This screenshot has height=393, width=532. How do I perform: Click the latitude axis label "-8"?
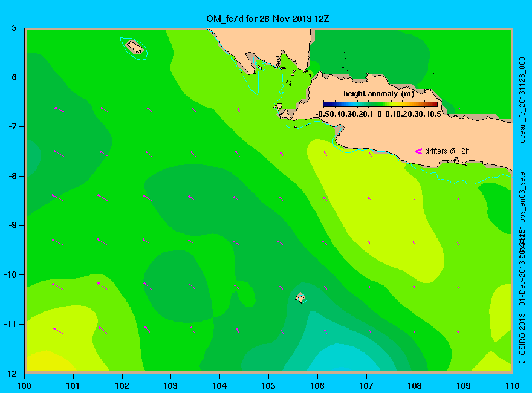(x=11, y=176)
